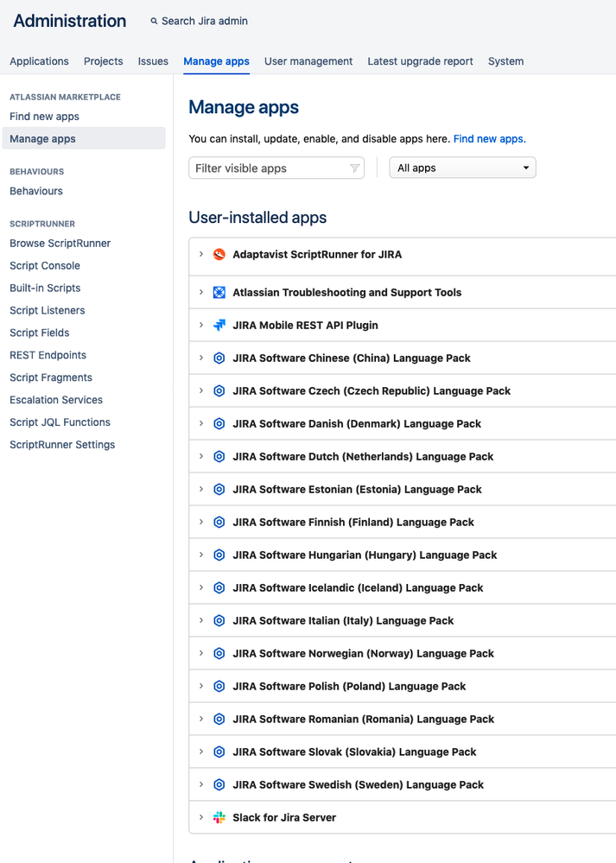Click the Slovak Language Pack icon

(219, 752)
